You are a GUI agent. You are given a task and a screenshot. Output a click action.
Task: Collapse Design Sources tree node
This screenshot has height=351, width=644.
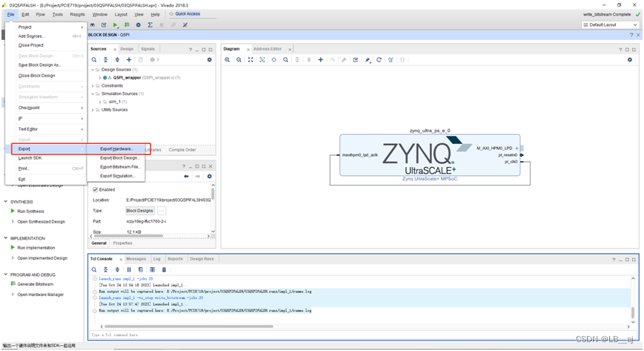[93, 70]
